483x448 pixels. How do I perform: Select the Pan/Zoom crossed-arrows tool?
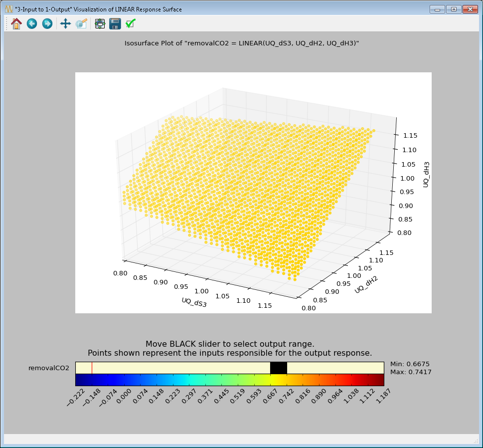pyautogui.click(x=65, y=23)
